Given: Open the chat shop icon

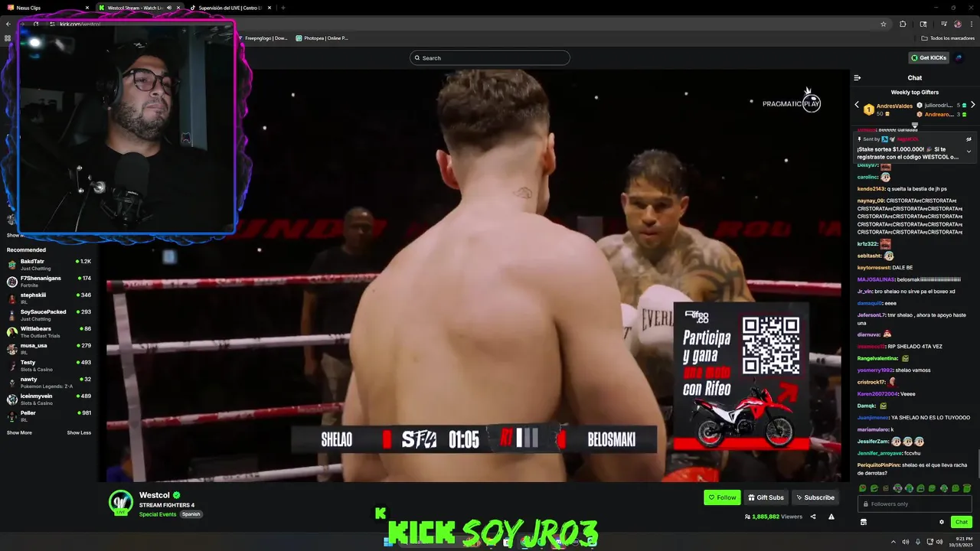Looking at the screenshot, I should pyautogui.click(x=863, y=522).
